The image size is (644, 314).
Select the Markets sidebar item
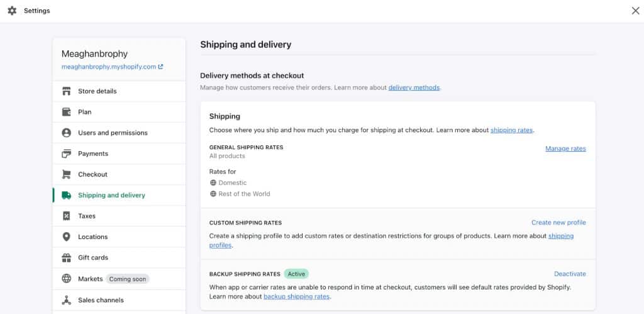119,279
